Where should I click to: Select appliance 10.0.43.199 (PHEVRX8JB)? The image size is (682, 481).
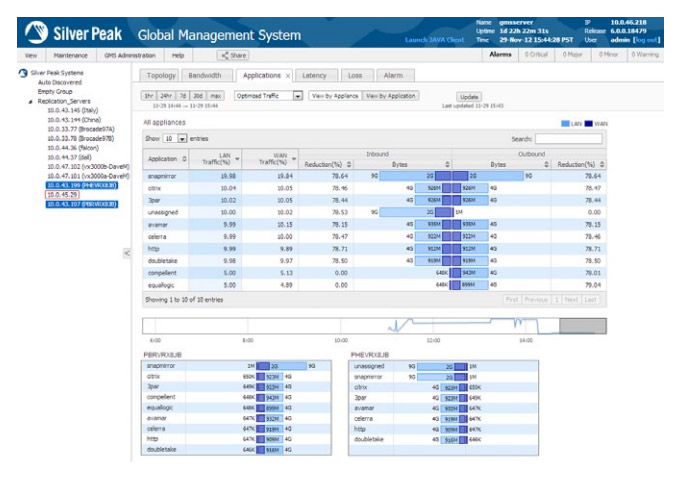[82, 186]
